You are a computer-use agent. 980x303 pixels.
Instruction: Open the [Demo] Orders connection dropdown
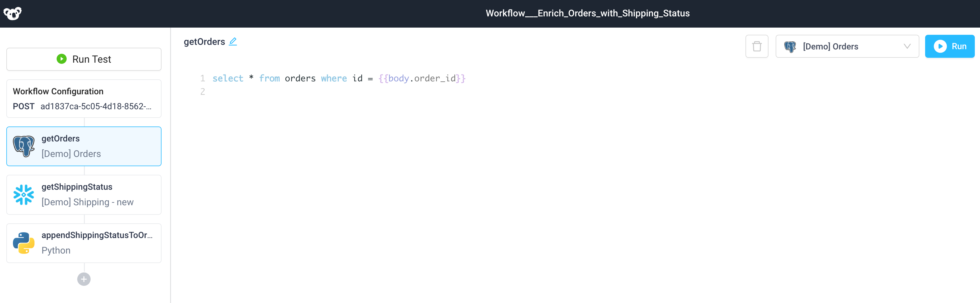coord(848,46)
